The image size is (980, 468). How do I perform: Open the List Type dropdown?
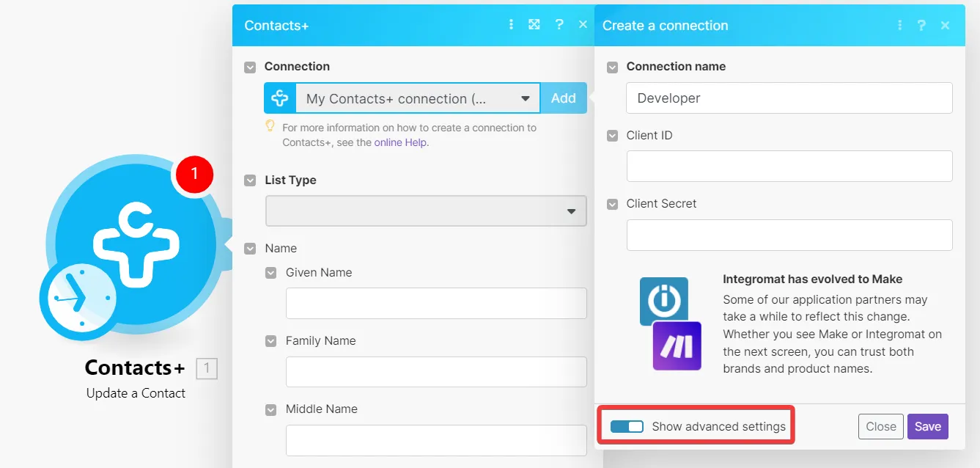coord(426,211)
